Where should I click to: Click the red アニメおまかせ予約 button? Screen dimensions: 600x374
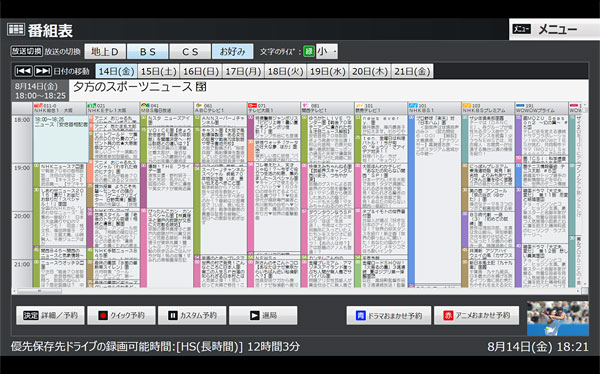coord(476,315)
